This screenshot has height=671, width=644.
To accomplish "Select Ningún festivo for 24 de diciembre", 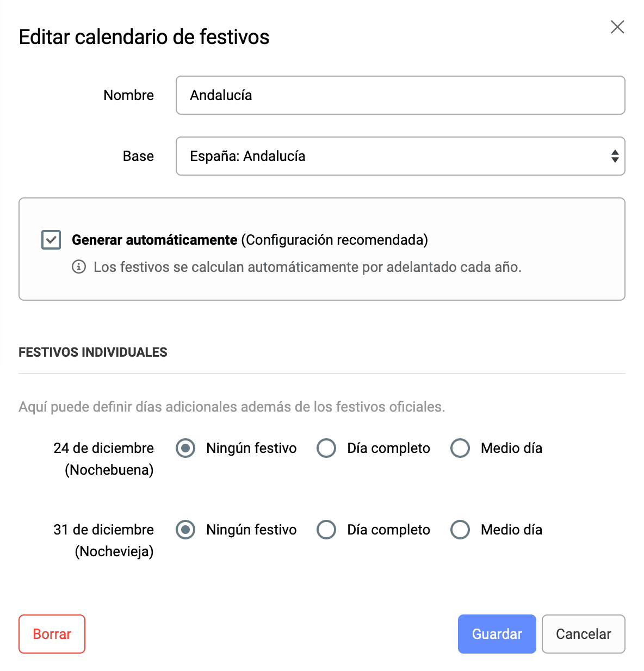I will (x=185, y=449).
